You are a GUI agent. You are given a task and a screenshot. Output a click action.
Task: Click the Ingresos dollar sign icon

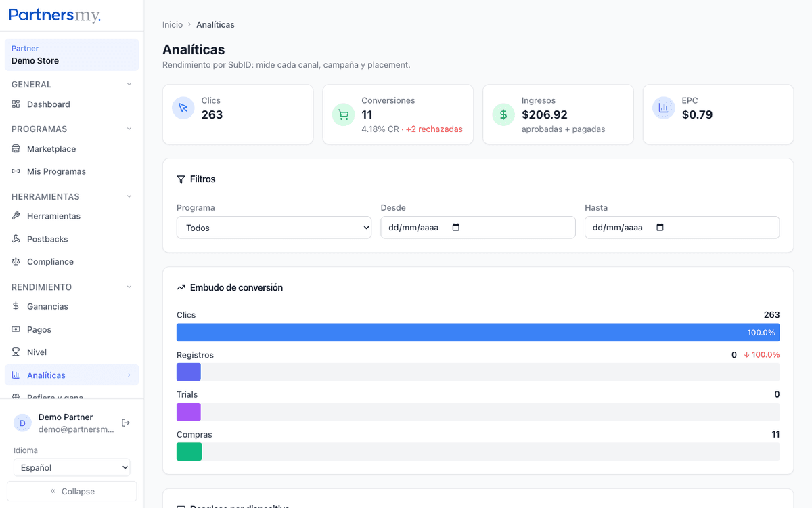click(503, 114)
